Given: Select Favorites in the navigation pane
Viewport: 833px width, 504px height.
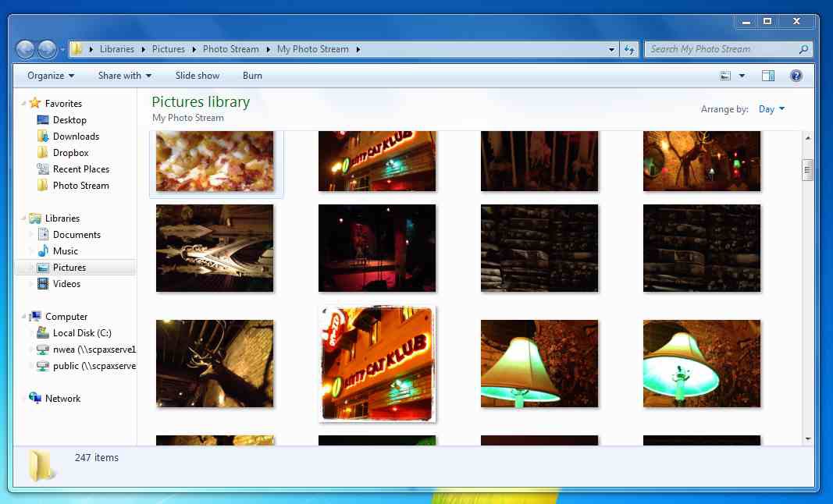Looking at the screenshot, I should (63, 104).
